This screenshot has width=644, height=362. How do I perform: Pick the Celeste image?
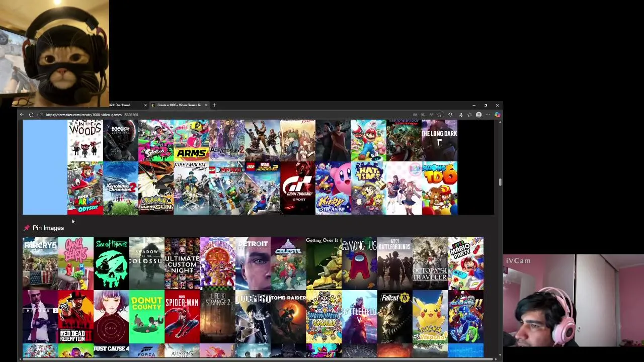point(288,263)
